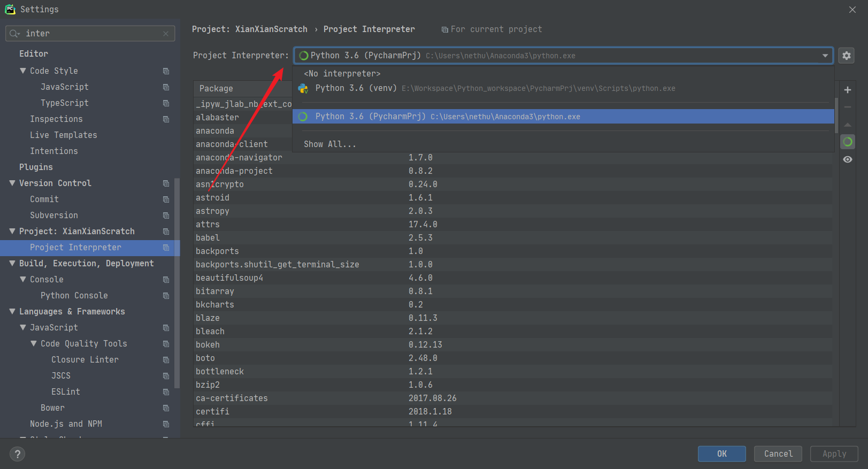Image resolution: width=868 pixels, height=469 pixels.
Task: Click the PyCharm logo in title bar
Action: pos(10,9)
